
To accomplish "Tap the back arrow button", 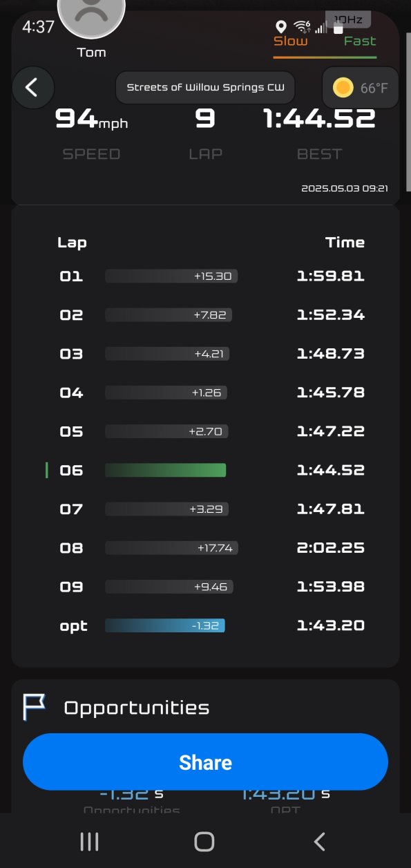I will click(x=32, y=88).
